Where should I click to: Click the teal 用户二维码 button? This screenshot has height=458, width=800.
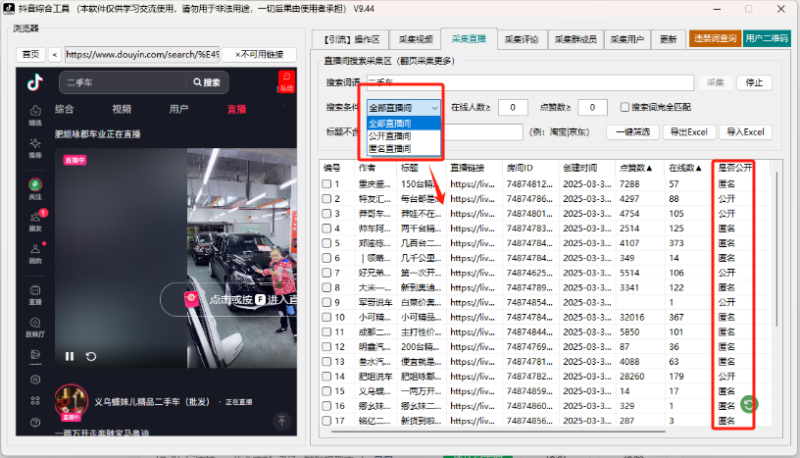[766, 38]
